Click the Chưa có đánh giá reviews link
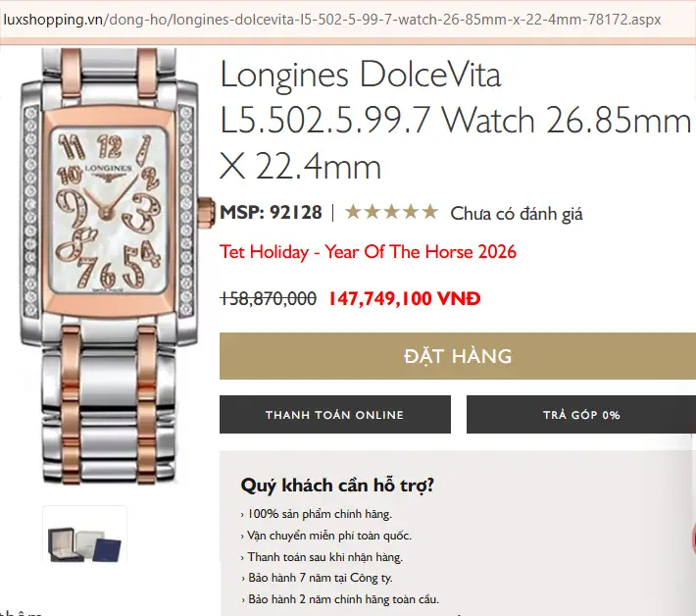Viewport: 696px width, 616px height. 517,214
